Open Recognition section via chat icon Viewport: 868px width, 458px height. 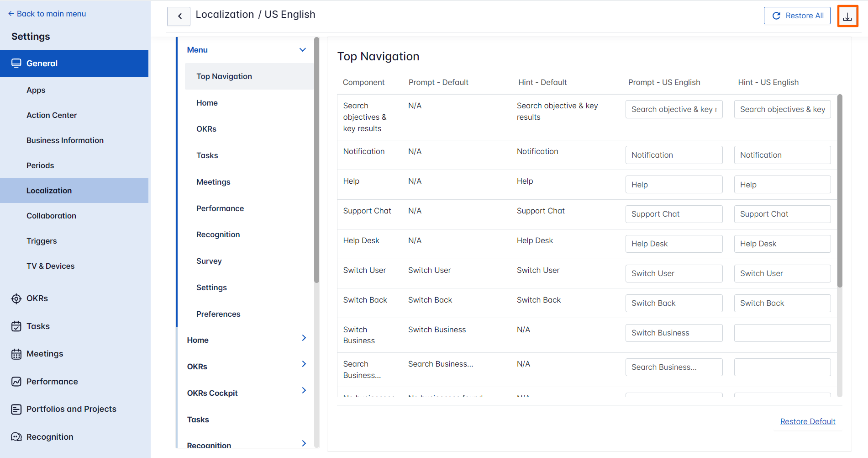coord(16,437)
